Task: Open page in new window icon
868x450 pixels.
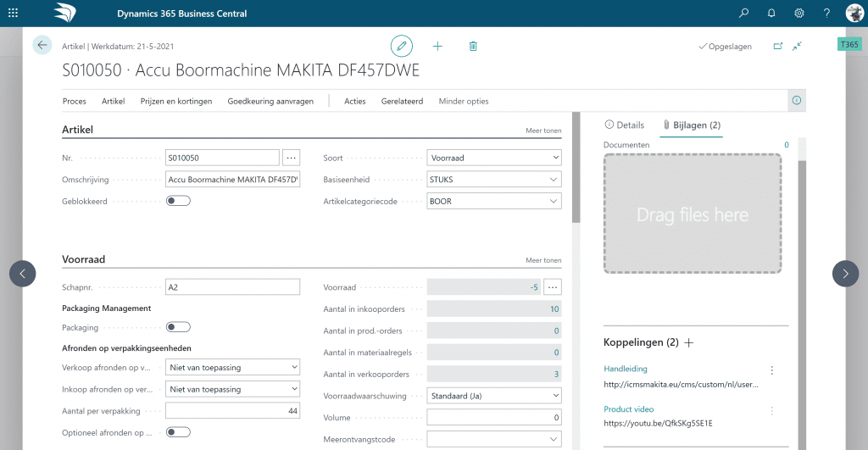Action: click(x=778, y=46)
